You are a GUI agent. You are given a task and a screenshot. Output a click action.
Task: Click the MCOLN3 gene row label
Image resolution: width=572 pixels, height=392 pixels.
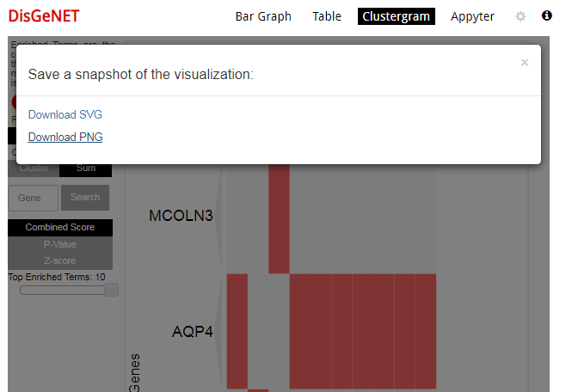tap(181, 216)
